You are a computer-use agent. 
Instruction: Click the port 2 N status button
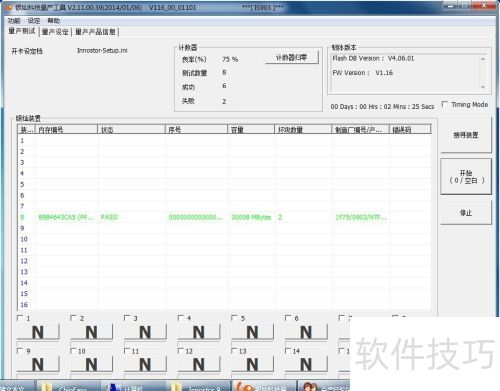coord(91,332)
